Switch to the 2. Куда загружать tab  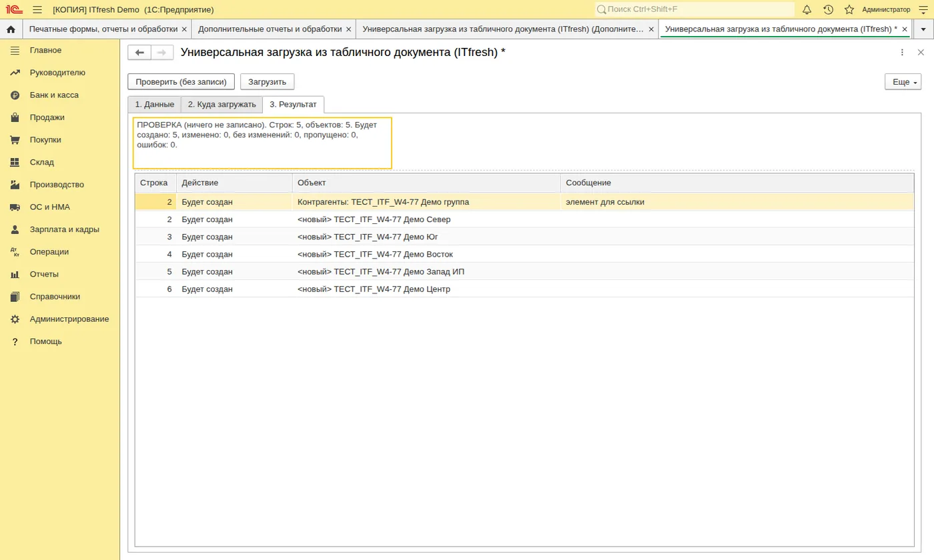221,105
